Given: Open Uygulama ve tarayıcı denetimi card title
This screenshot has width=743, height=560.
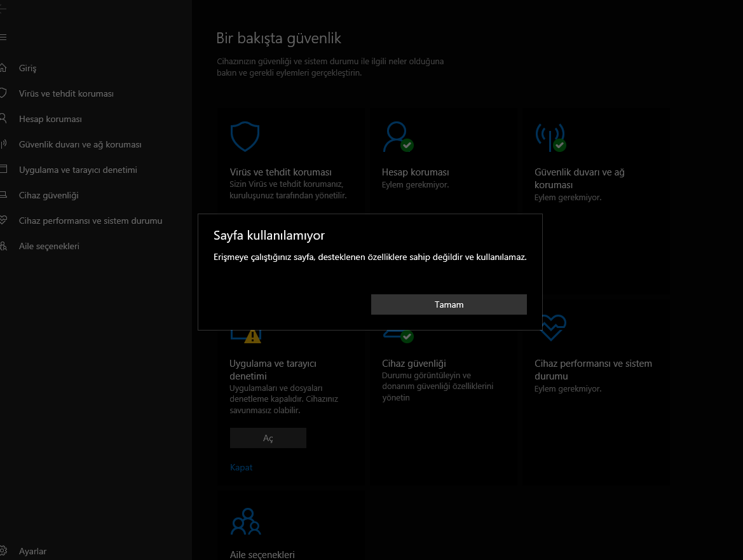Looking at the screenshot, I should pyautogui.click(x=273, y=369).
